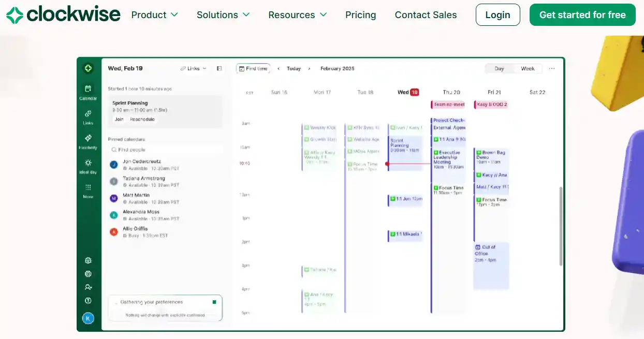Viewport: 644px width, 339px height.
Task: Open the Flexibility sidebar icon
Action: click(x=88, y=142)
